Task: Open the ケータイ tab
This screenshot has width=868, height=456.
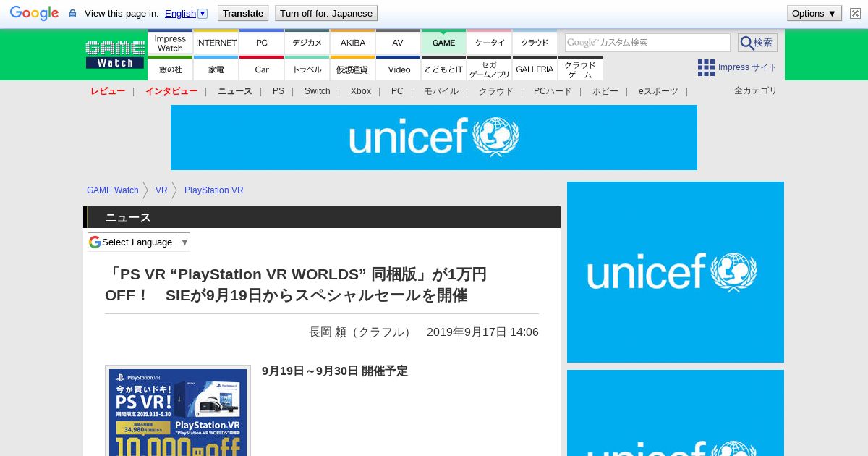Action: click(x=489, y=43)
